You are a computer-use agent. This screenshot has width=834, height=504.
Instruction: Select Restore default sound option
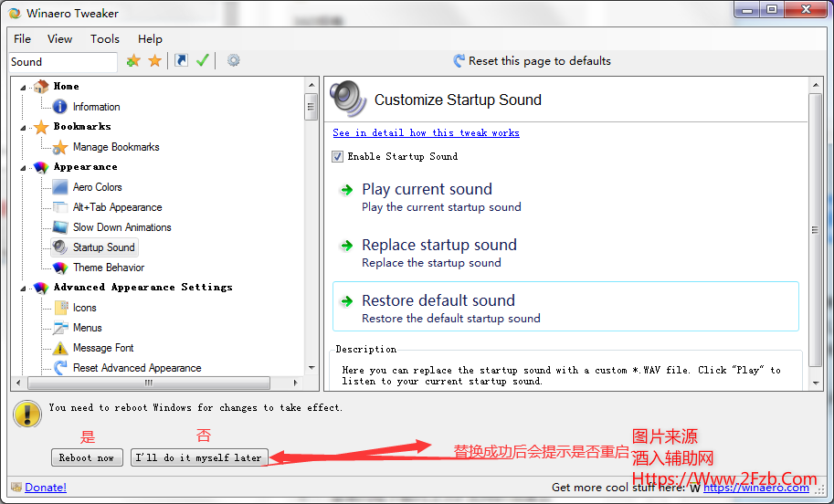(565, 307)
